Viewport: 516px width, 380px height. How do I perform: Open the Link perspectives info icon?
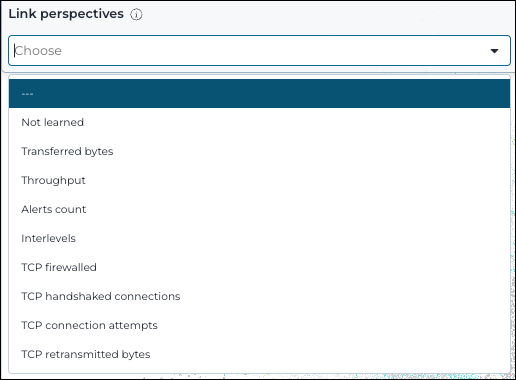click(136, 14)
